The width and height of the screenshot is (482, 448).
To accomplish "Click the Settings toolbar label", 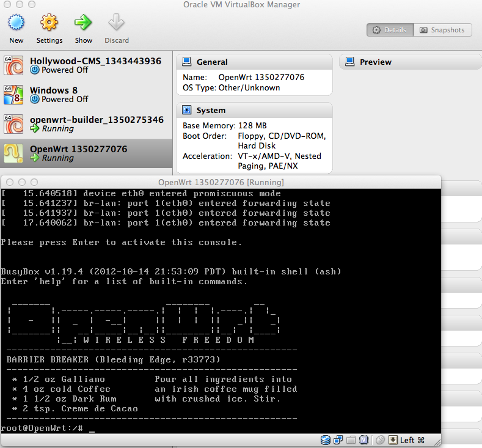I will 49,40.
